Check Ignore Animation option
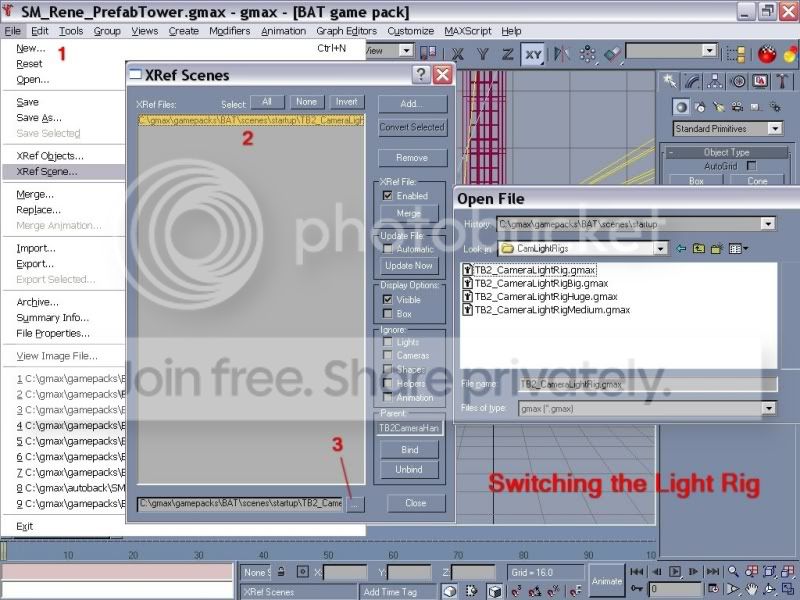The height and width of the screenshot is (600, 800). 388,397
